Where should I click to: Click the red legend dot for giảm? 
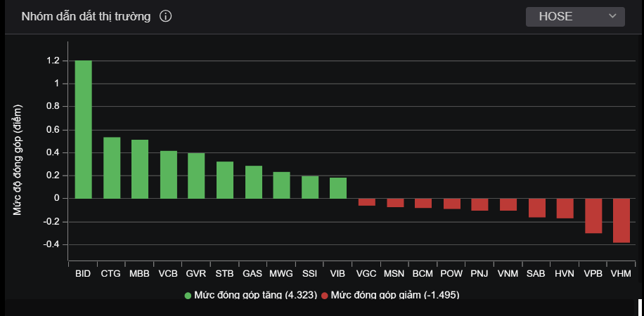324,296
